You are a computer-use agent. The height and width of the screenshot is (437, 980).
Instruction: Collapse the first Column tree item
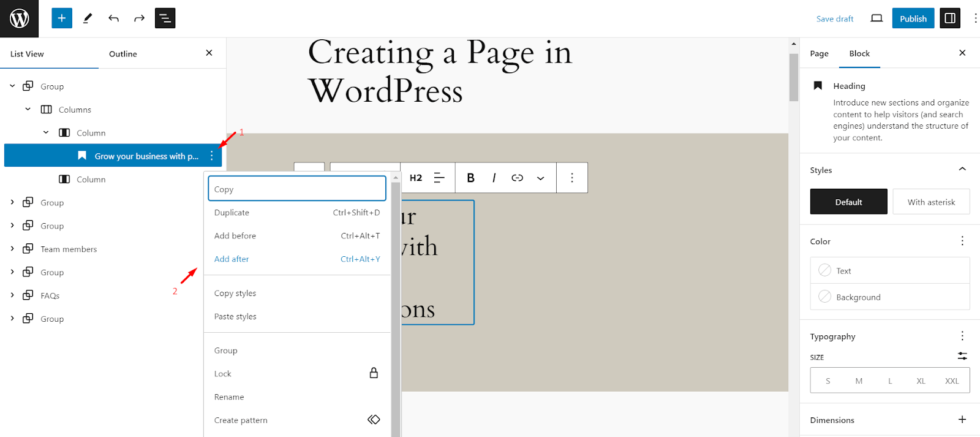point(46,132)
